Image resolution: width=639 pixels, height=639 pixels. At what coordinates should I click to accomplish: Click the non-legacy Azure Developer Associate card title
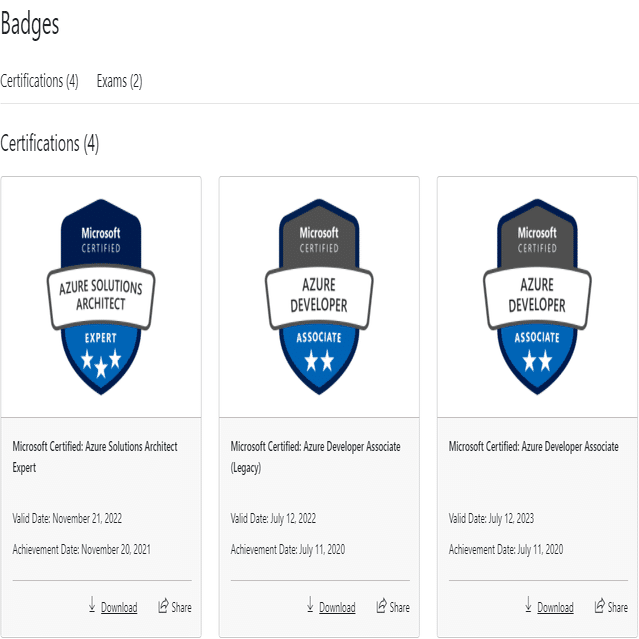[533, 446]
